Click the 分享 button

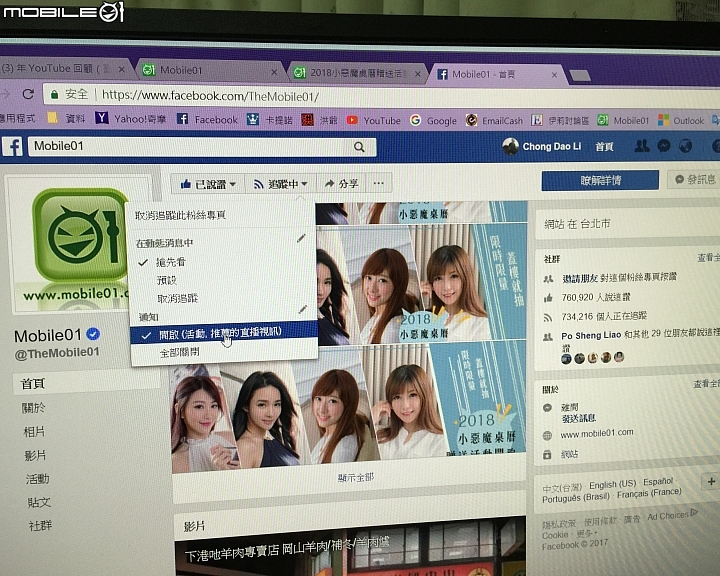point(341,184)
